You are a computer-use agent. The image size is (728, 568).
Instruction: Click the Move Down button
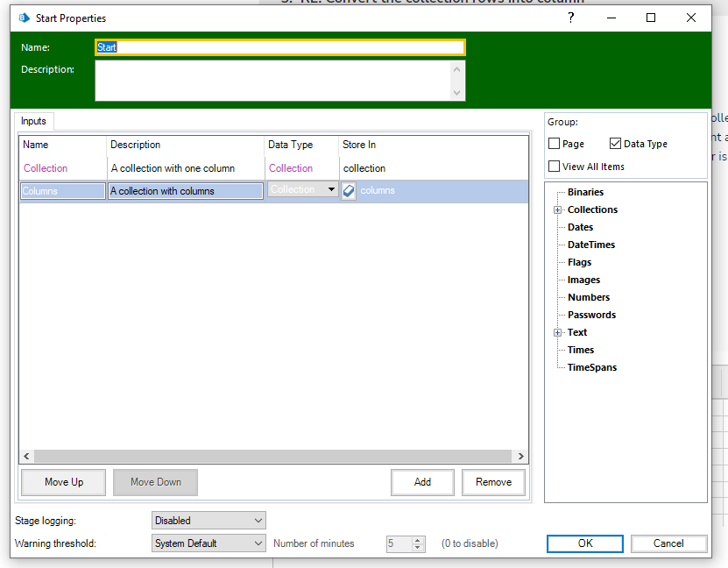tap(156, 482)
